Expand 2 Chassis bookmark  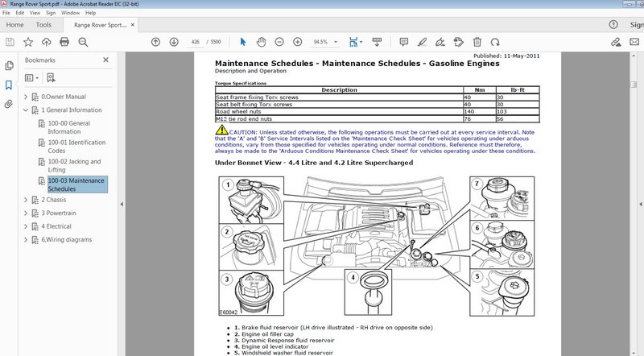coord(26,200)
